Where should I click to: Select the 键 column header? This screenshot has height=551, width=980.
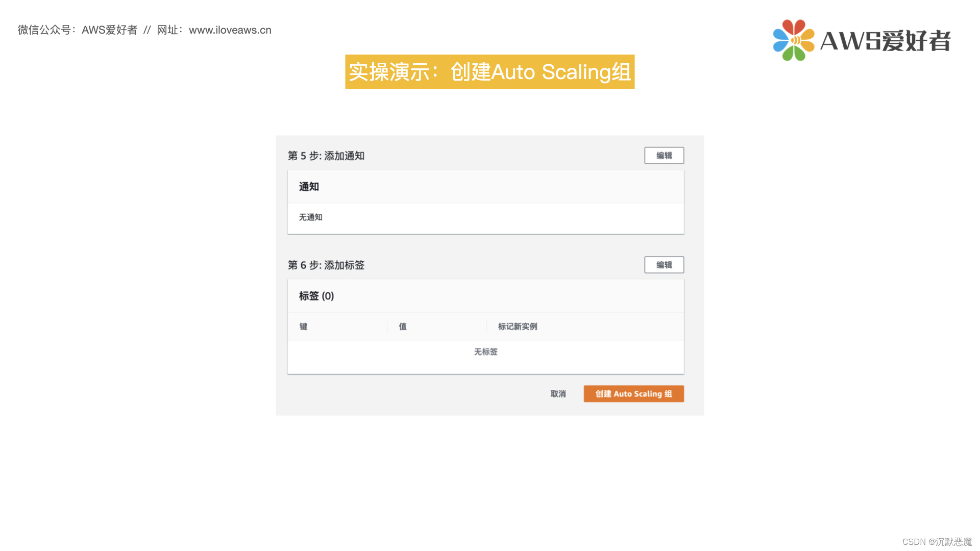303,327
